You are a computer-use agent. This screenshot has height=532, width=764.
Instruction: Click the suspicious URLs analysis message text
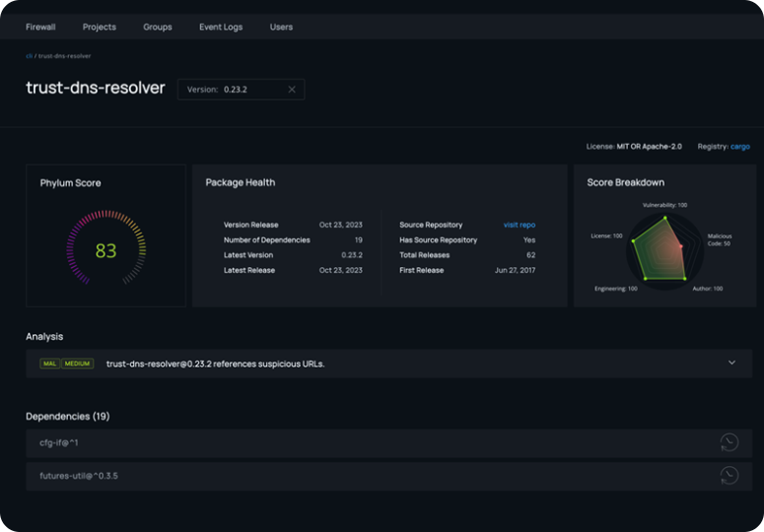pos(215,364)
